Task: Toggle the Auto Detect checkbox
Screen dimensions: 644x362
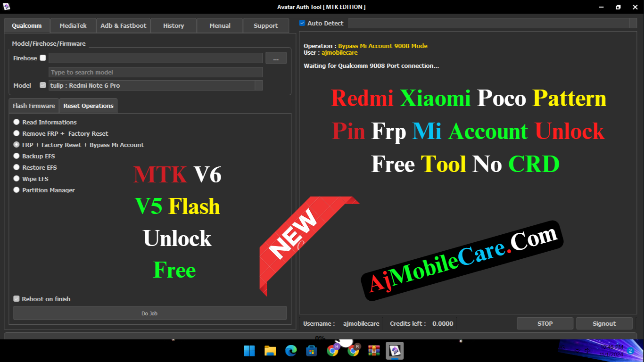Action: [302, 23]
